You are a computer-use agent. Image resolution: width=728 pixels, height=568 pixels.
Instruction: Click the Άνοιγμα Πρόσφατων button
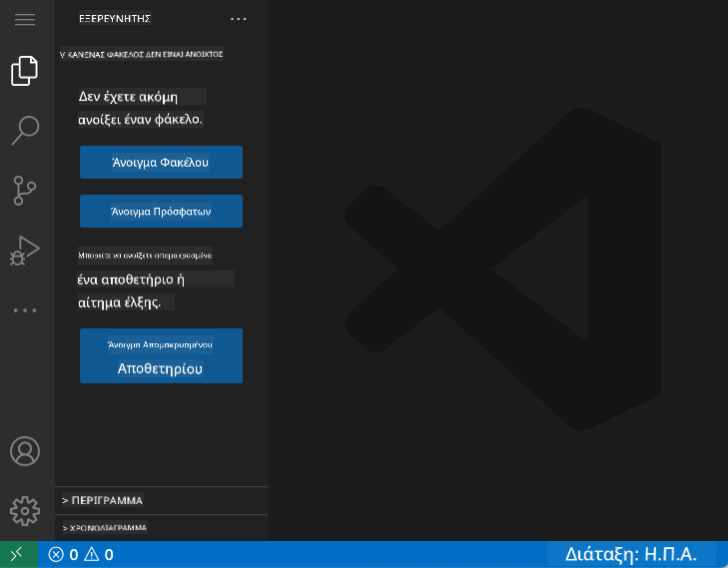[161, 212]
